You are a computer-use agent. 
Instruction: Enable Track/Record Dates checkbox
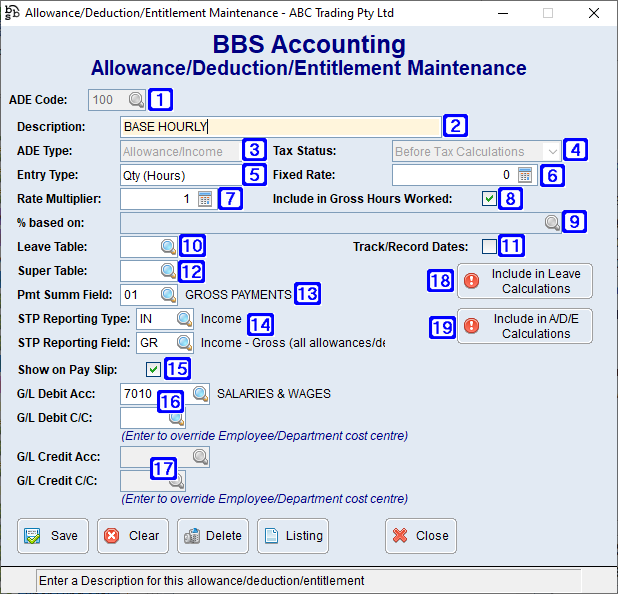click(489, 247)
